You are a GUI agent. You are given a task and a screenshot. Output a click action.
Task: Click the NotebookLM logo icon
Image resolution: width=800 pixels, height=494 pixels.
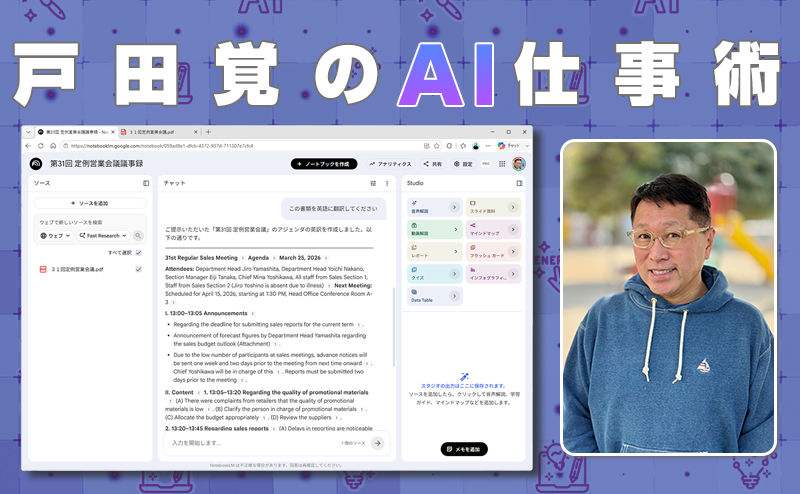click(36, 164)
